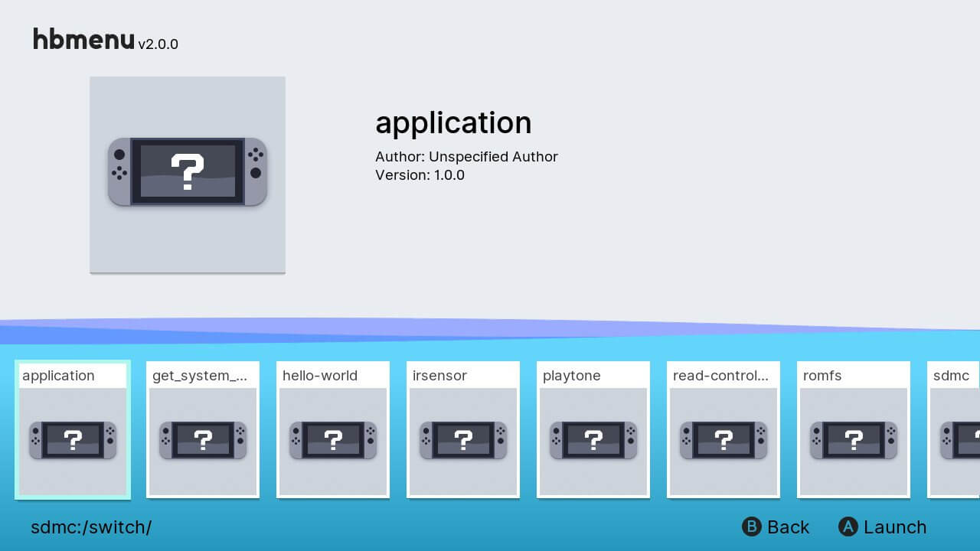The width and height of the screenshot is (980, 551).
Task: Choose the irsensor app icon
Action: click(x=463, y=441)
